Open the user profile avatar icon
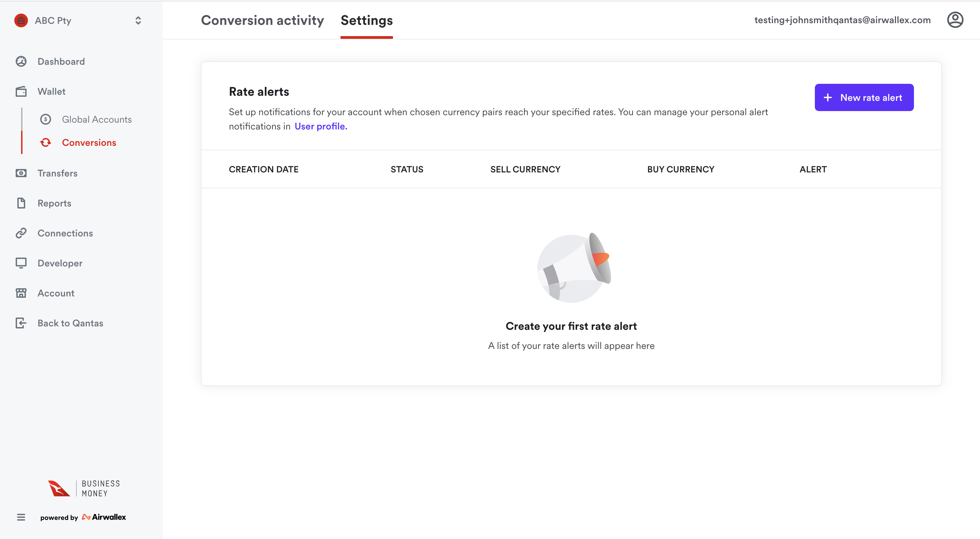The height and width of the screenshot is (539, 980). tap(955, 20)
